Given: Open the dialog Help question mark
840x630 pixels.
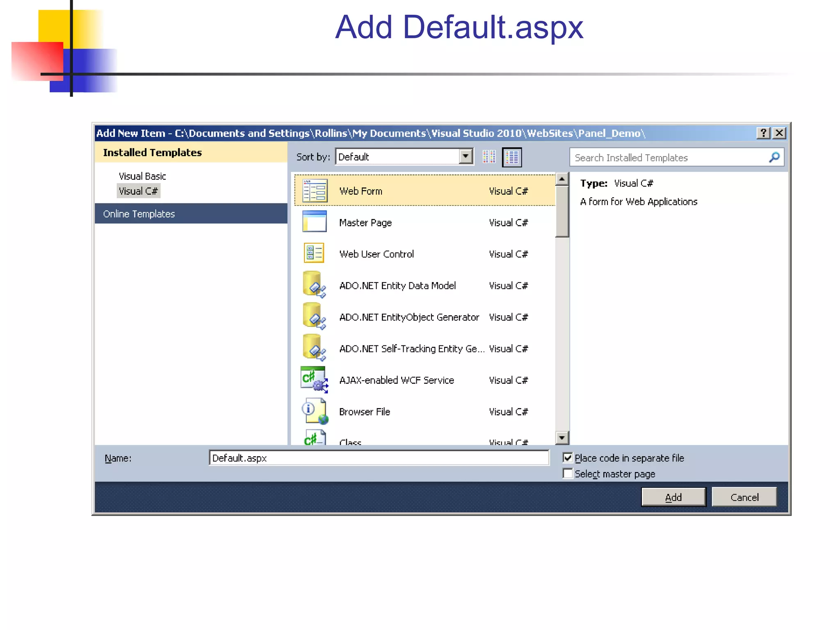Looking at the screenshot, I should tap(763, 133).
